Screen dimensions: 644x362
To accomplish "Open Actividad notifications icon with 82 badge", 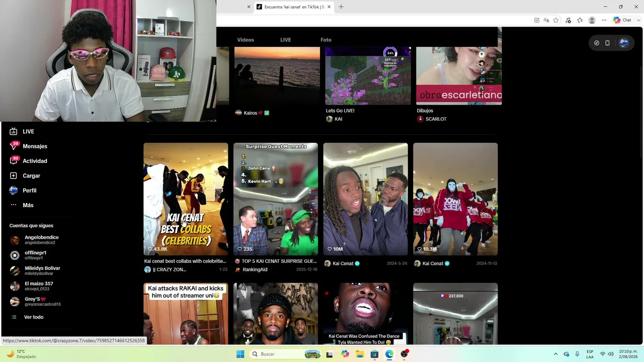I will click(x=14, y=161).
